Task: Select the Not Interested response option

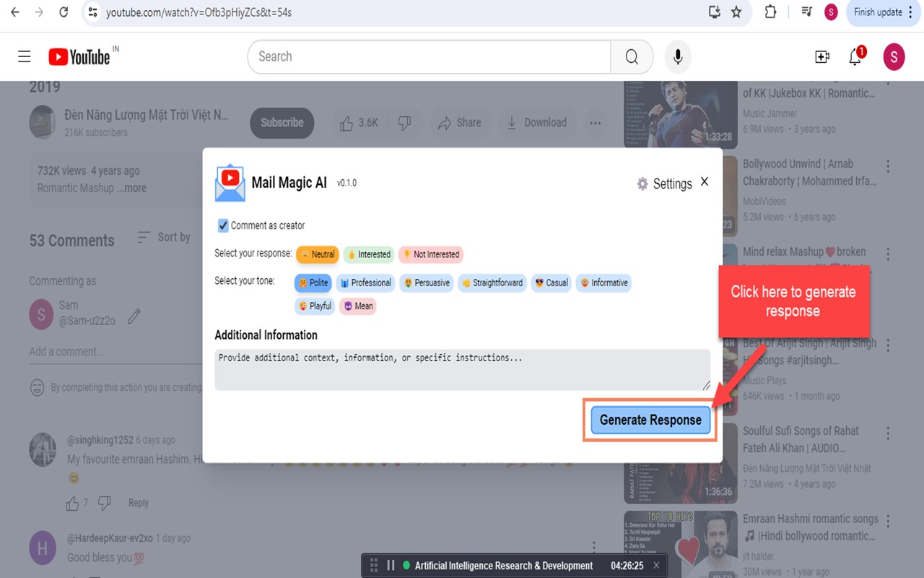Action: coord(431,254)
